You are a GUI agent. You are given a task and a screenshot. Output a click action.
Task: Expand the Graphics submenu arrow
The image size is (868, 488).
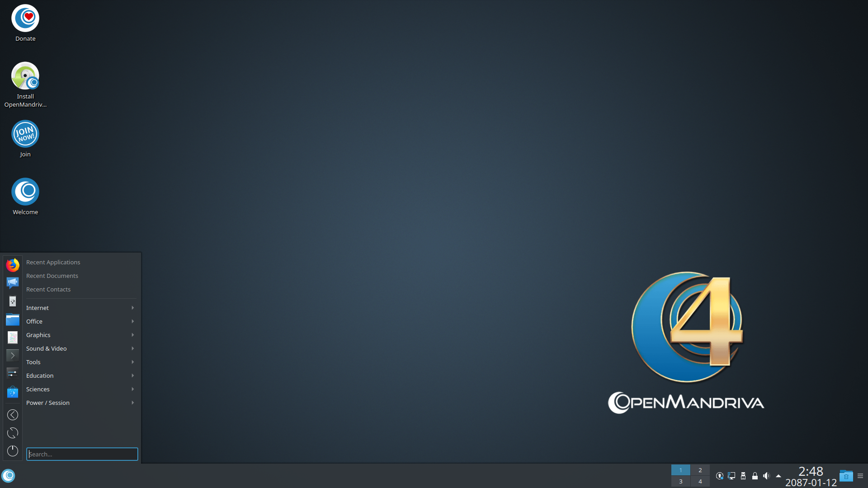(x=132, y=335)
